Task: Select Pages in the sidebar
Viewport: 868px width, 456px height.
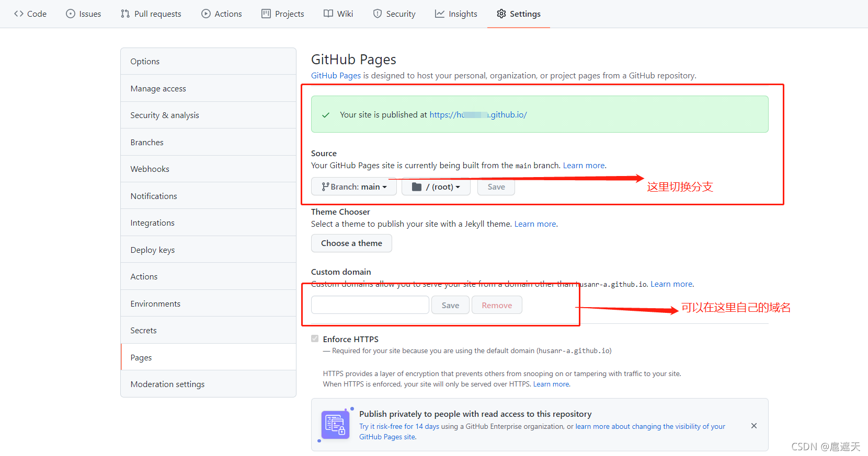Action: tap(208, 357)
